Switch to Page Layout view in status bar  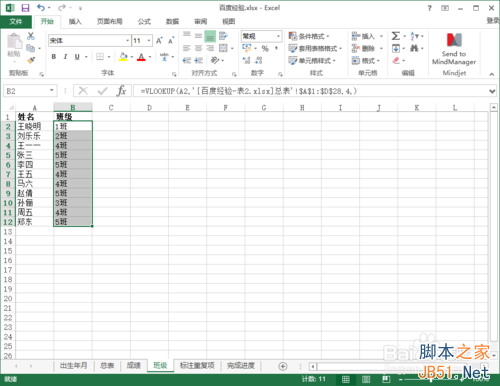[366, 379]
